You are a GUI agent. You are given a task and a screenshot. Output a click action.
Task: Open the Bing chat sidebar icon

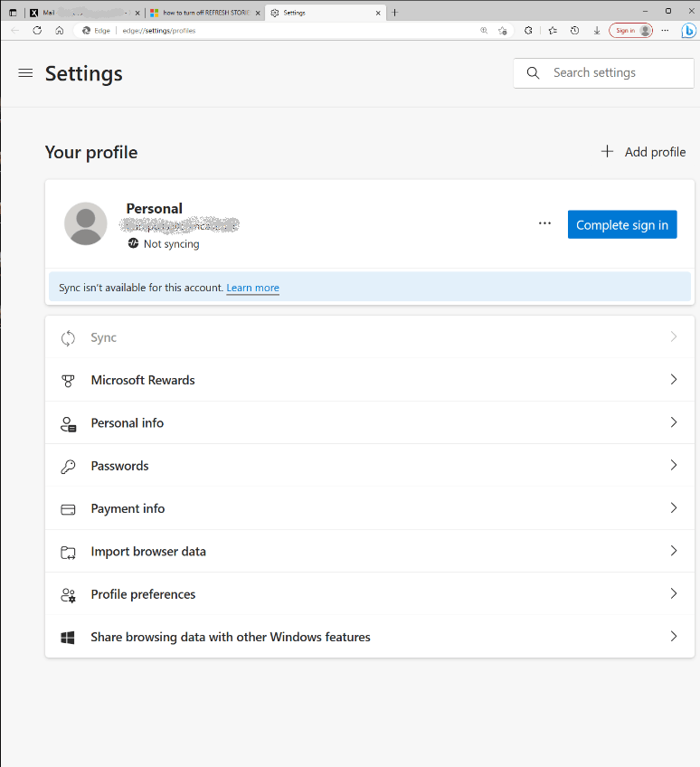688,30
